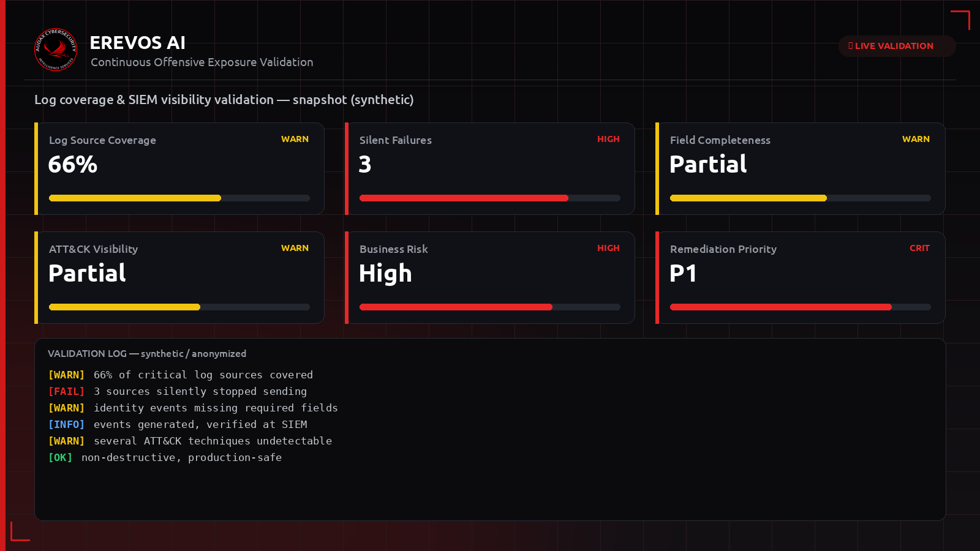Image resolution: width=980 pixels, height=551 pixels.
Task: Click the LIVE VALIDATION badge
Action: tap(897, 46)
